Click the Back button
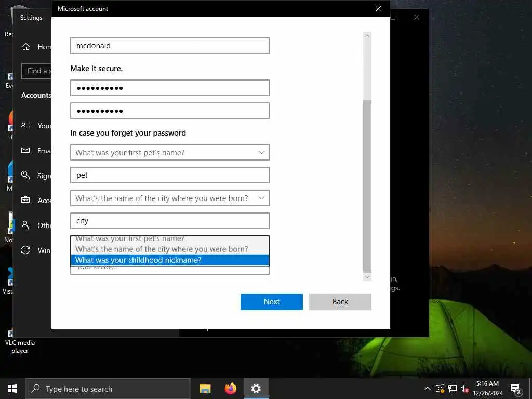 click(340, 302)
